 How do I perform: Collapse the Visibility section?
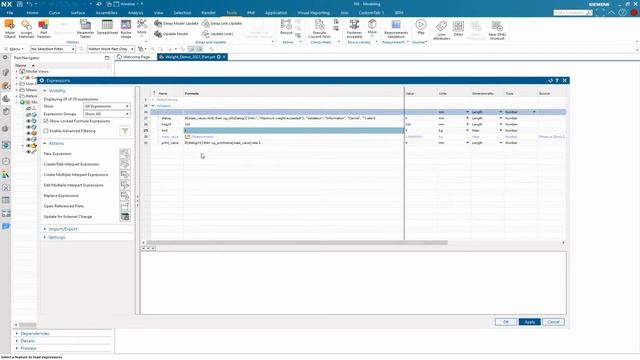[x=57, y=91]
